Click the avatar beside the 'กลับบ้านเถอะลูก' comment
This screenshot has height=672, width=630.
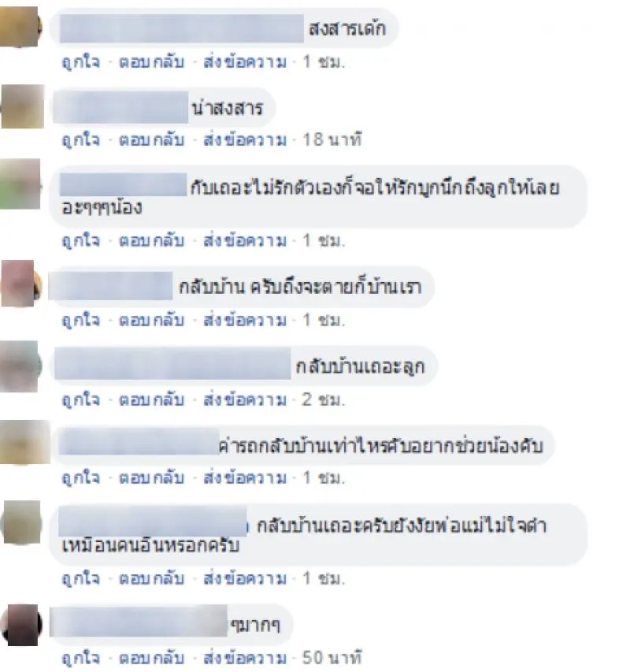20,366
